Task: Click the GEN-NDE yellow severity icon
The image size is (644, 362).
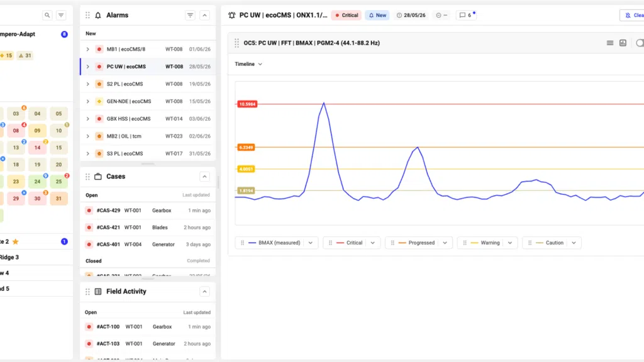Action: (x=99, y=101)
